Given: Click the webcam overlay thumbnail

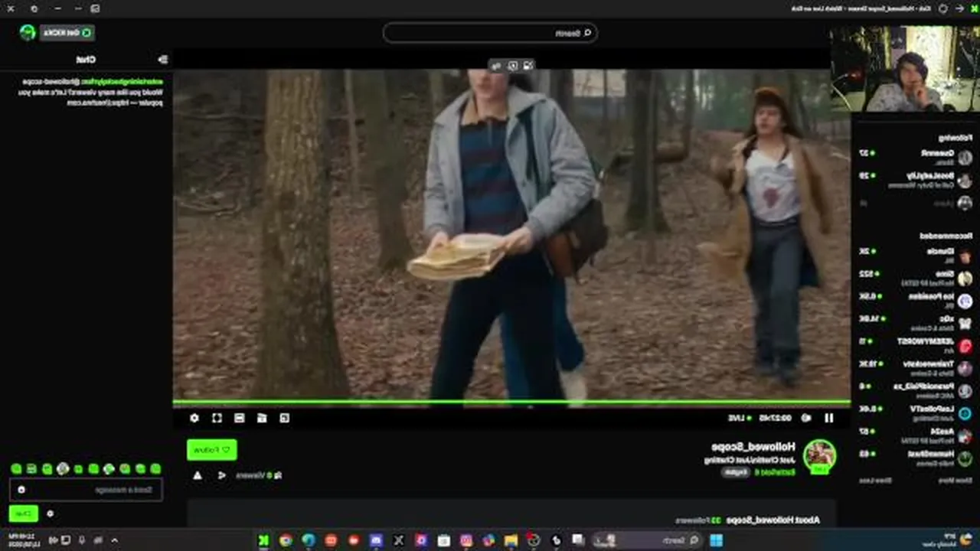Looking at the screenshot, I should coord(905,69).
